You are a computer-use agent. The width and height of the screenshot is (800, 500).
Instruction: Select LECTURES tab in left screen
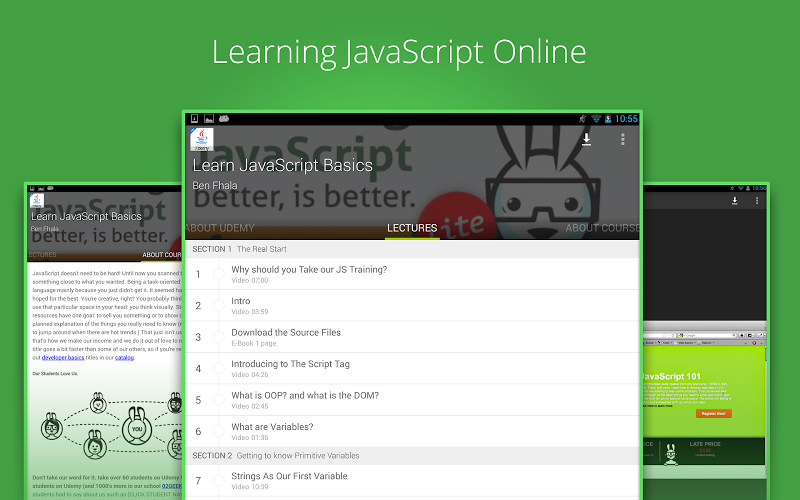pyautogui.click(x=42, y=255)
